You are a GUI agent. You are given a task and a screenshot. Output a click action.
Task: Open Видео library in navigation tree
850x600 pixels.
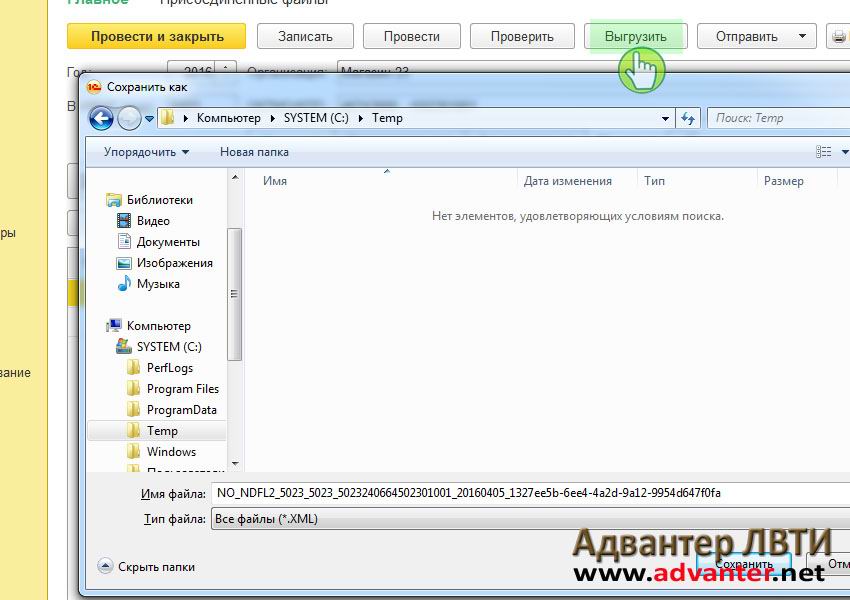coord(153,221)
